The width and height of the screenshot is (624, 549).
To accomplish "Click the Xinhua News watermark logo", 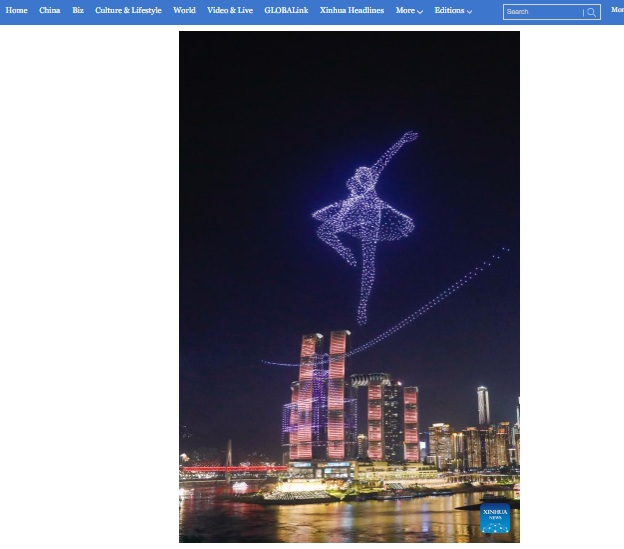I will pyautogui.click(x=494, y=517).
